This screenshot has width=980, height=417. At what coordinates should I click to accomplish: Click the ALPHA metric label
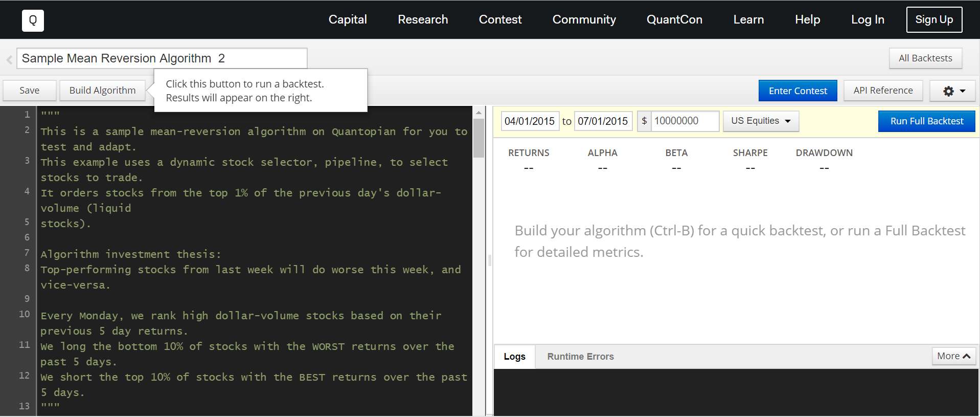[x=602, y=153]
